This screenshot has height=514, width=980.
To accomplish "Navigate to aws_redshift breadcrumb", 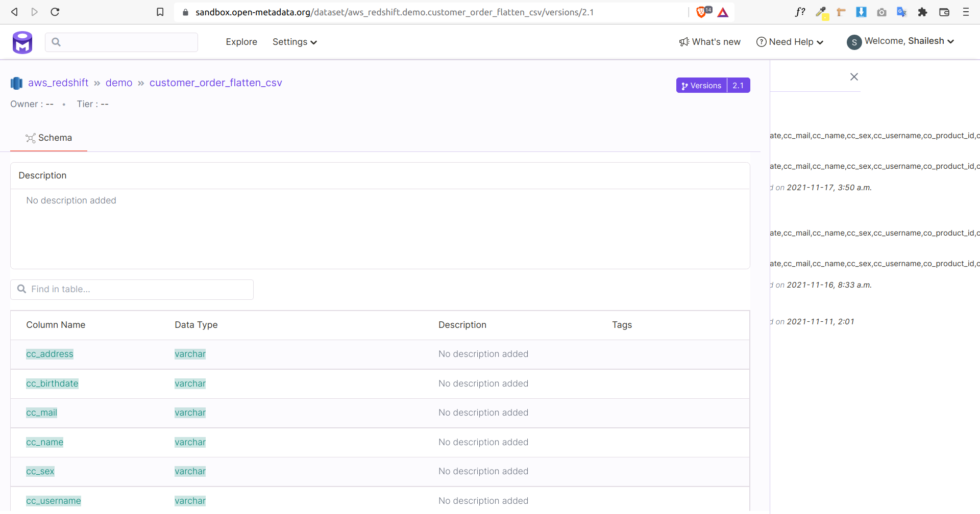I will click(x=58, y=83).
